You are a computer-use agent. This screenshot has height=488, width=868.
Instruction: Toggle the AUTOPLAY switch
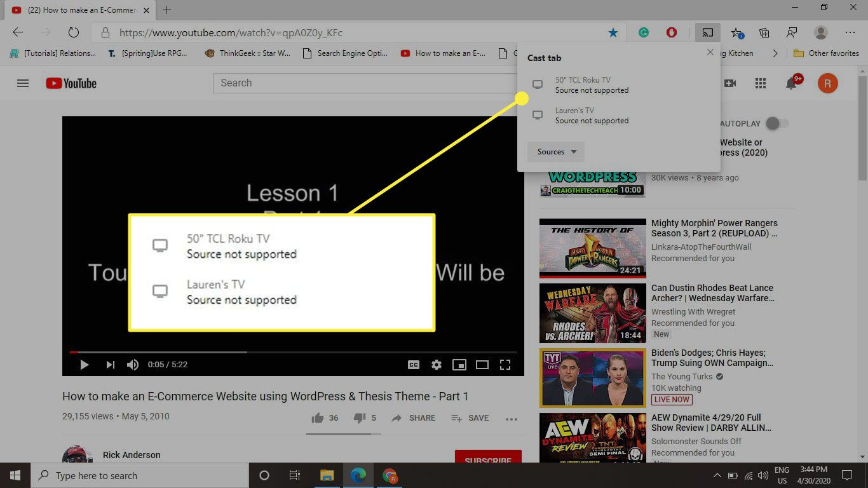tap(776, 123)
